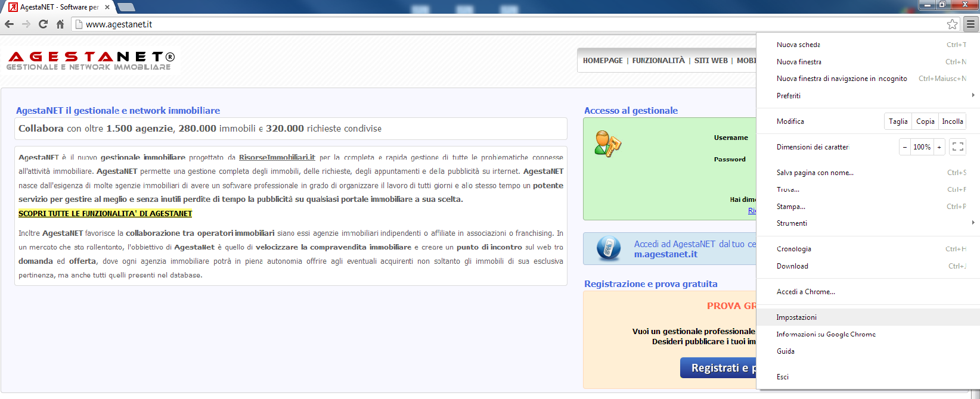Go back to the previous page
Image resolution: width=980 pixels, height=399 pixels.
click(x=9, y=24)
